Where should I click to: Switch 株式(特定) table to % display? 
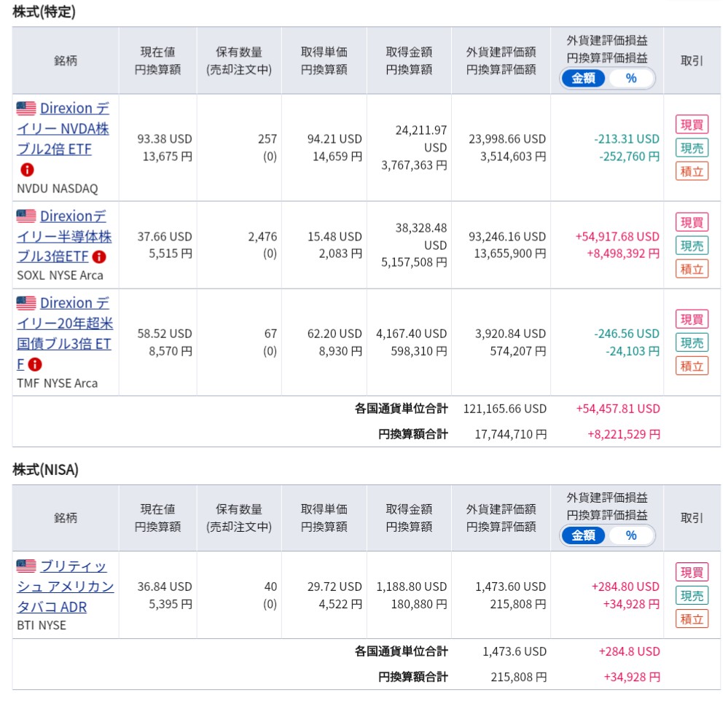[630, 79]
